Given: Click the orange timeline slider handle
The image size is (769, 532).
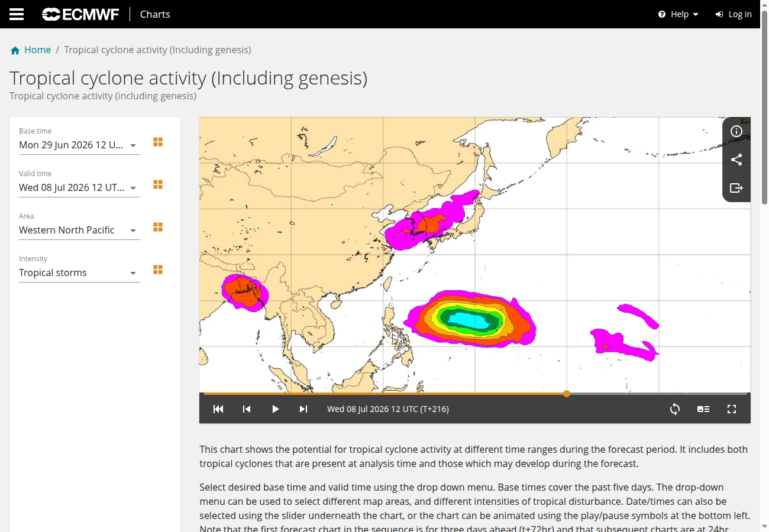Looking at the screenshot, I should point(567,393).
